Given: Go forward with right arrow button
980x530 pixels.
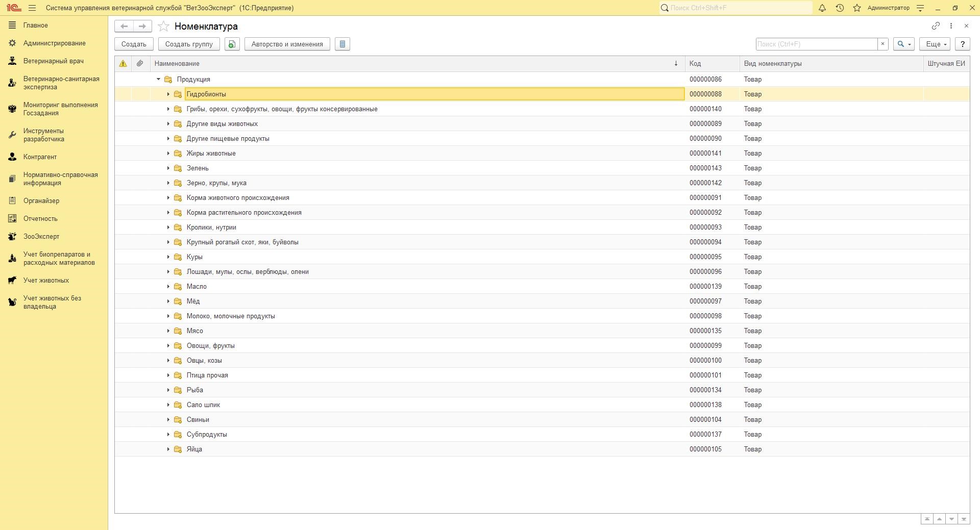Looking at the screenshot, I should (142, 26).
